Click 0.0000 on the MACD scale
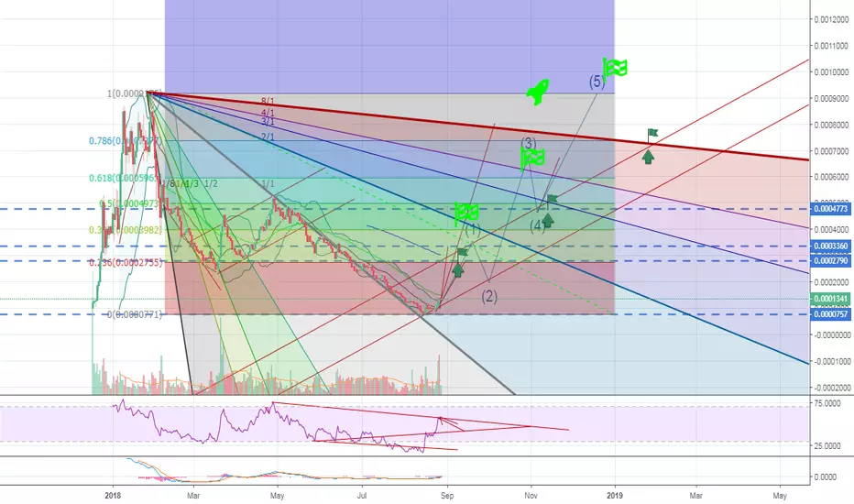 (825, 477)
